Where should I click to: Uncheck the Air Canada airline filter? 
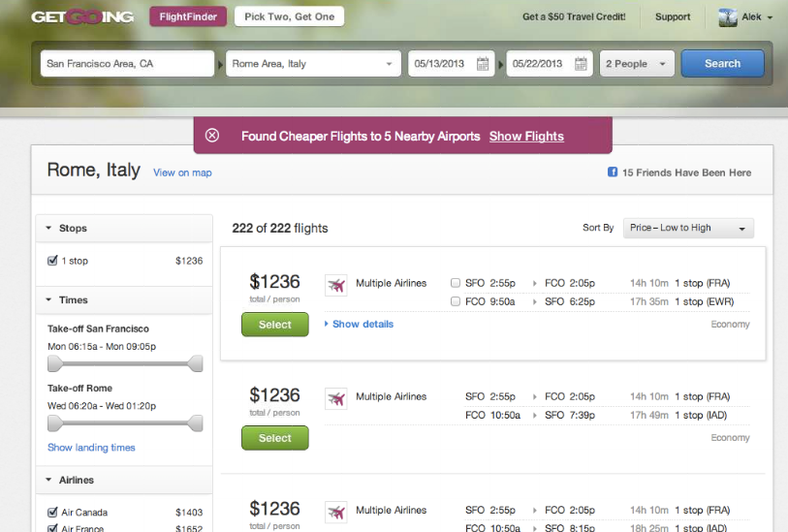(52, 512)
